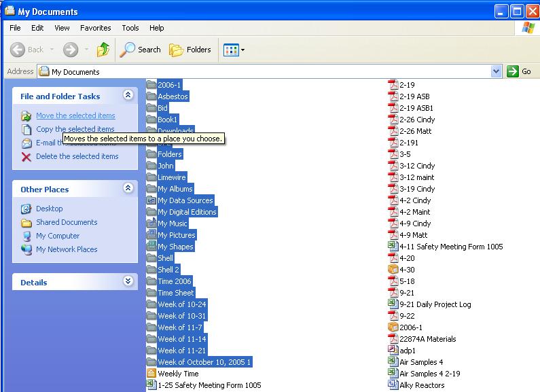Open the Favorites menu
Screen dimensions: 540x392
(x=95, y=28)
